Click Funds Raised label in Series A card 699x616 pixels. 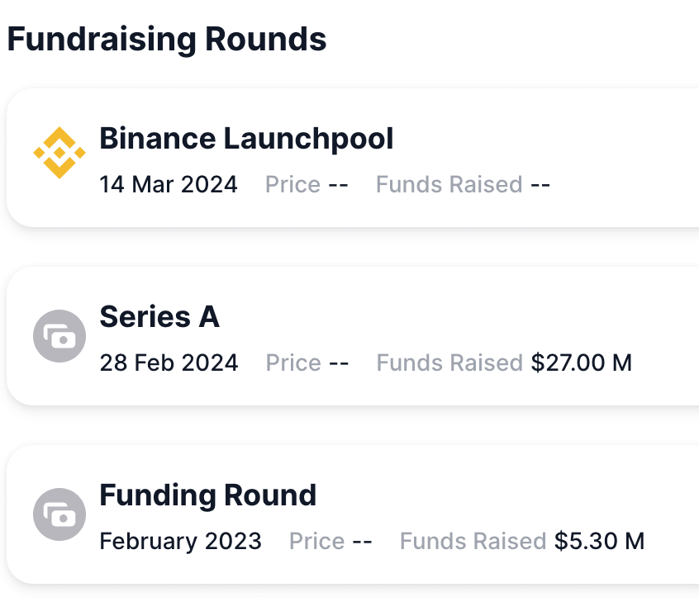click(x=449, y=362)
